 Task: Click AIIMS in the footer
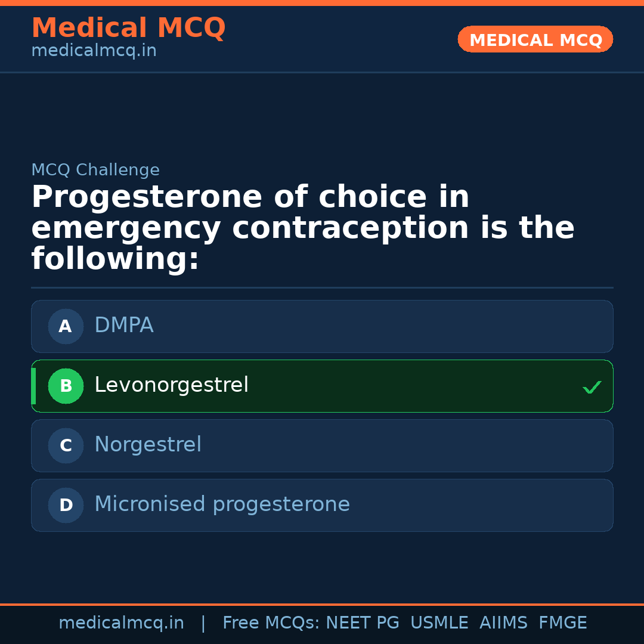click(x=503, y=623)
